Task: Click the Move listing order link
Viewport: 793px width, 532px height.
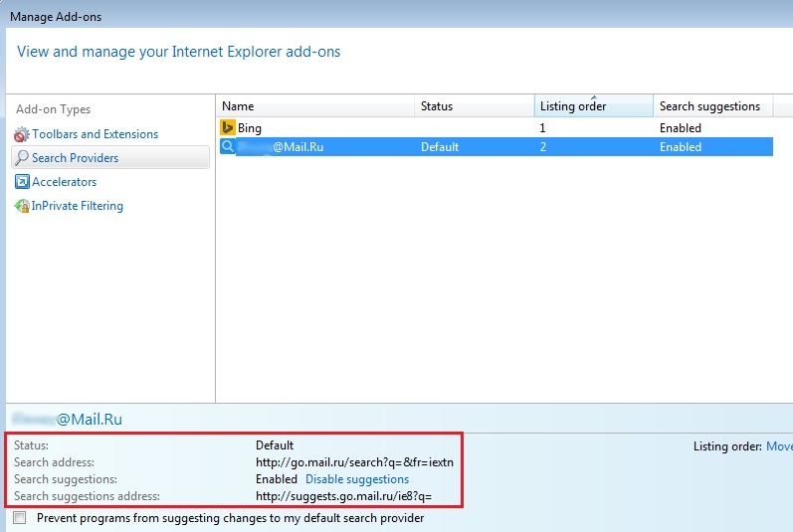Action: click(779, 446)
